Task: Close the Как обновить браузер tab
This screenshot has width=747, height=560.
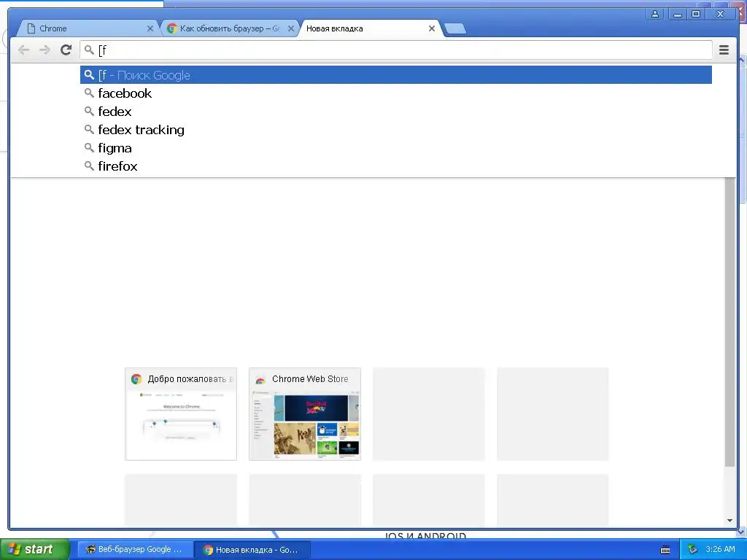Action: (291, 28)
